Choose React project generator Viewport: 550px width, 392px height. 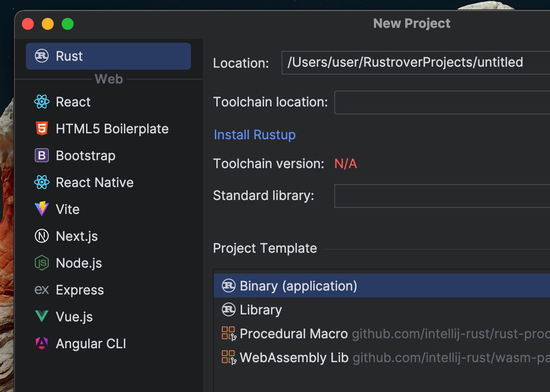point(108,102)
